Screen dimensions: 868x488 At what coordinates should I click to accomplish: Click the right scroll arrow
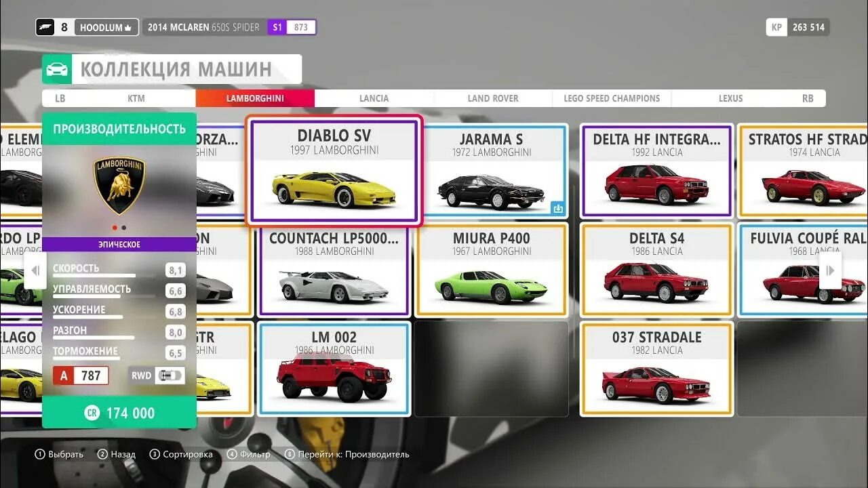tap(830, 271)
